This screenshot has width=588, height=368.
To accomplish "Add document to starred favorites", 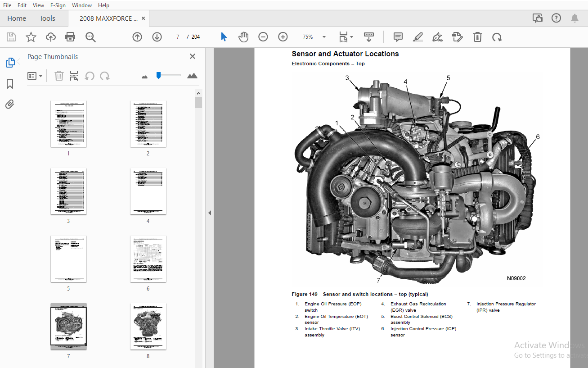I will point(31,37).
